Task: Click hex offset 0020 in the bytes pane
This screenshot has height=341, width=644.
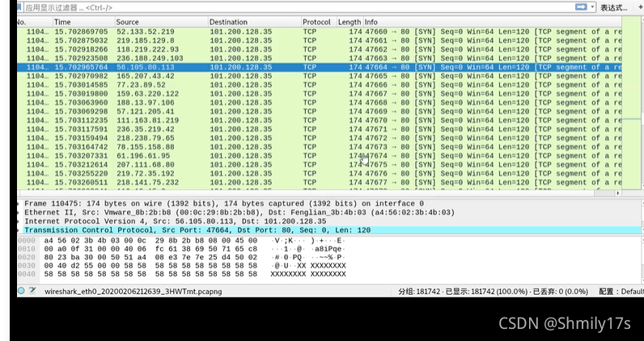Action: [26, 257]
